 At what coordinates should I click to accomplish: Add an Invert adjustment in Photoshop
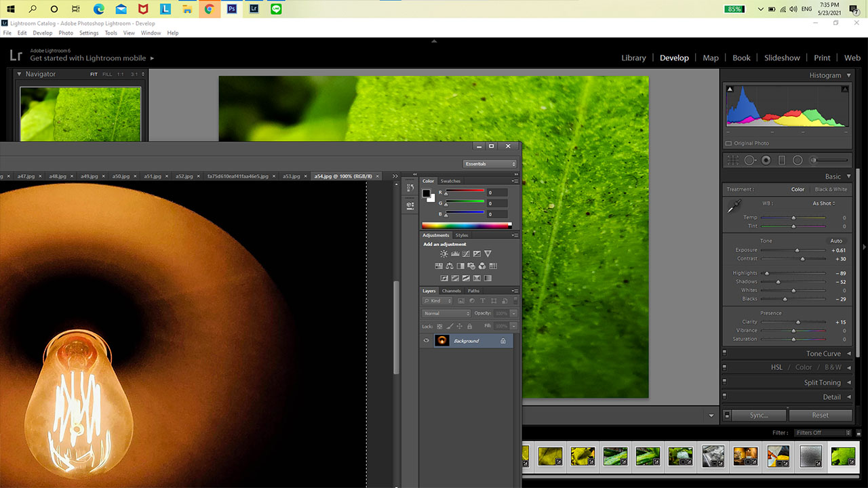tap(444, 278)
